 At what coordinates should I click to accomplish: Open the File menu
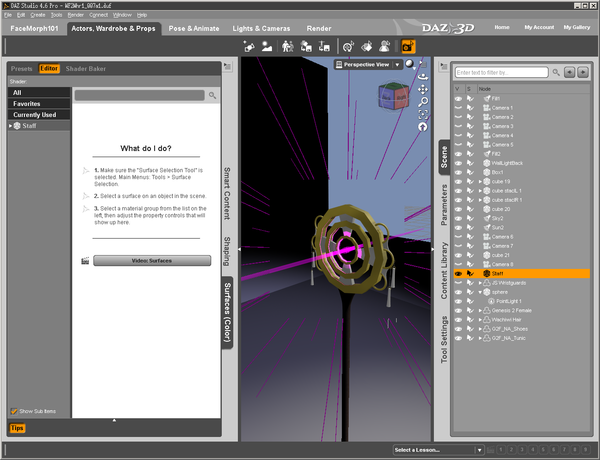[8, 15]
